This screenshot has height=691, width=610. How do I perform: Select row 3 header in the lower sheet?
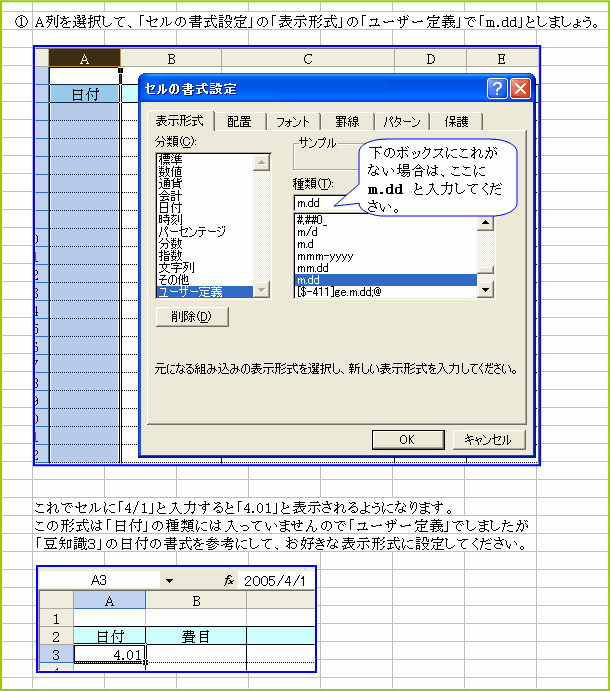tap(56, 654)
